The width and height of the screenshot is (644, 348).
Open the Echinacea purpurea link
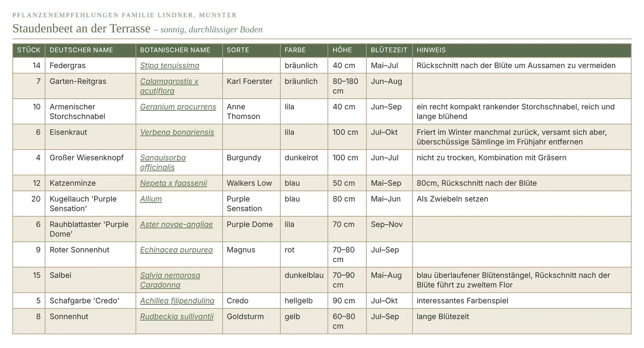(177, 250)
